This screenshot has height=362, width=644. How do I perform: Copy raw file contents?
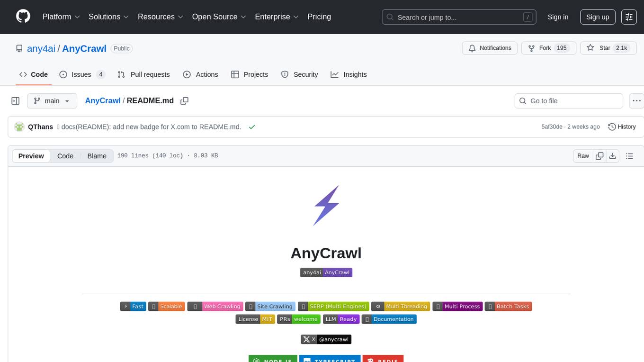(x=600, y=156)
